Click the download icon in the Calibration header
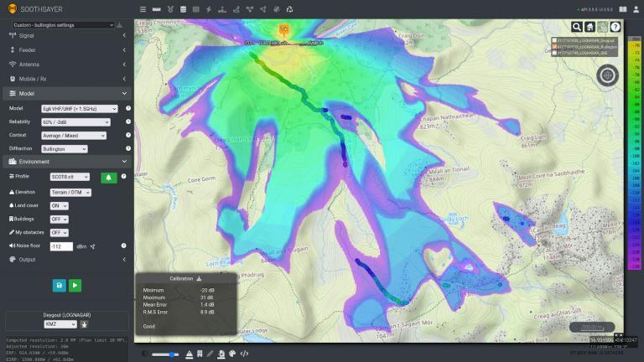Viewport: 644px width, 362px height. tap(199, 278)
